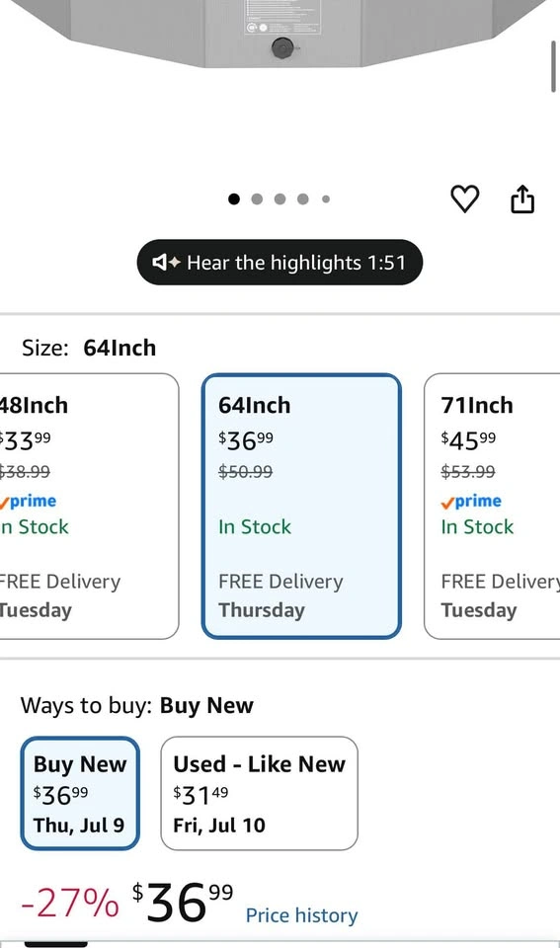Tap the prime logo under 48Inch
This screenshot has width=560, height=948.
pos(28,502)
